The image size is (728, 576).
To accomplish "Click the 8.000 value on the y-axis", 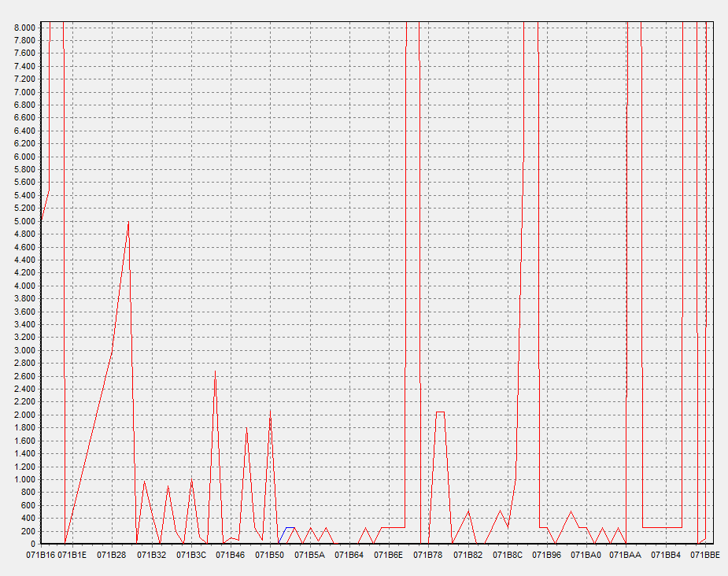I will tap(24, 28).
